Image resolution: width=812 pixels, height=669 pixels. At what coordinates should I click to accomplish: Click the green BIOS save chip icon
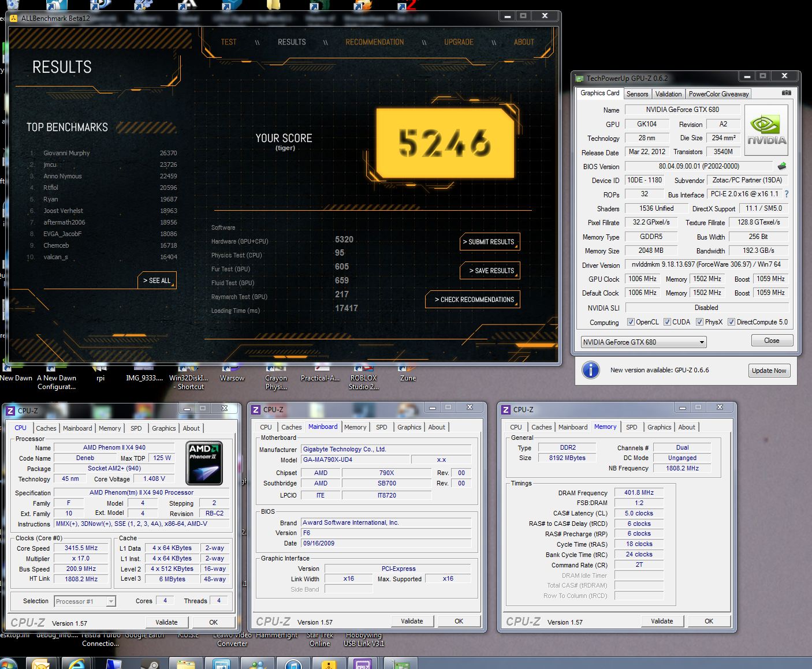[782, 166]
